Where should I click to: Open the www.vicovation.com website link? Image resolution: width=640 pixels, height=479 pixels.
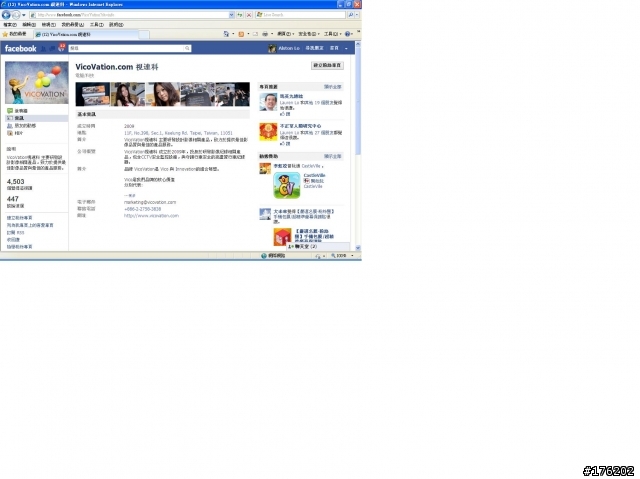click(151, 216)
